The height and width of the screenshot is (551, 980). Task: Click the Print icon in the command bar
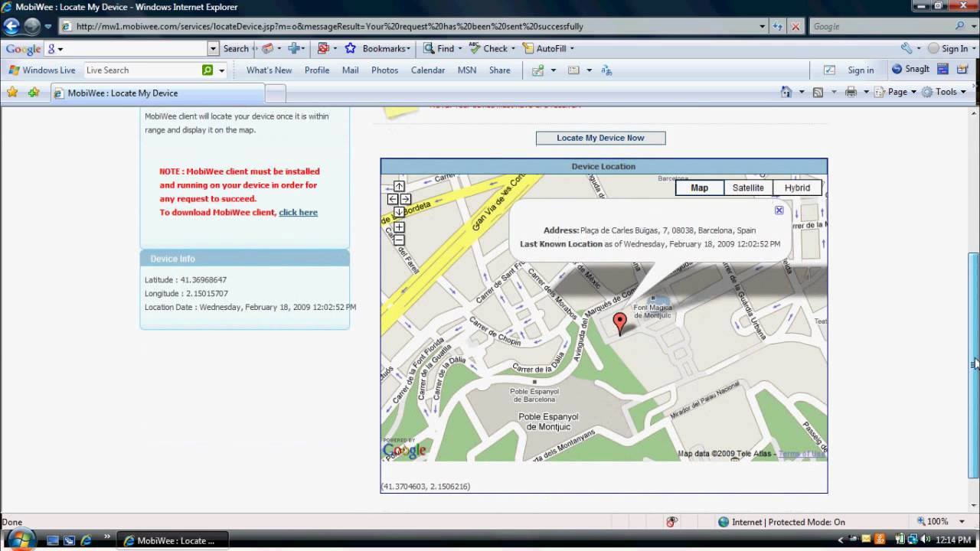[851, 92]
